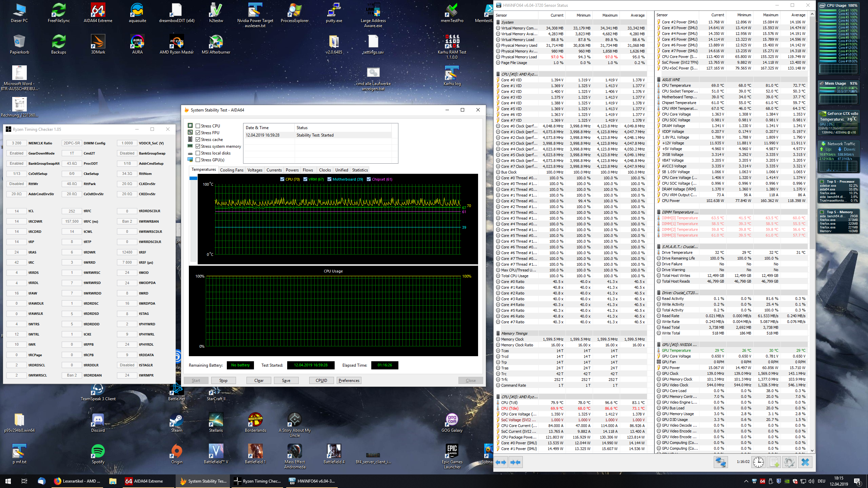Click AIDA64 tray icon in system tray
The width and height of the screenshot is (868, 488).
[763, 481]
